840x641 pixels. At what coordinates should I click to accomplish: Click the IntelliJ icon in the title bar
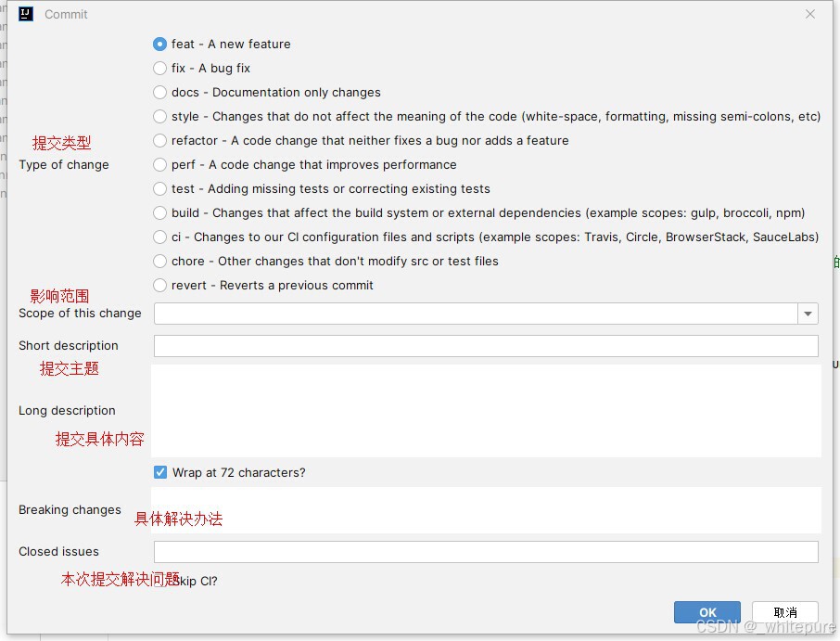(26, 14)
